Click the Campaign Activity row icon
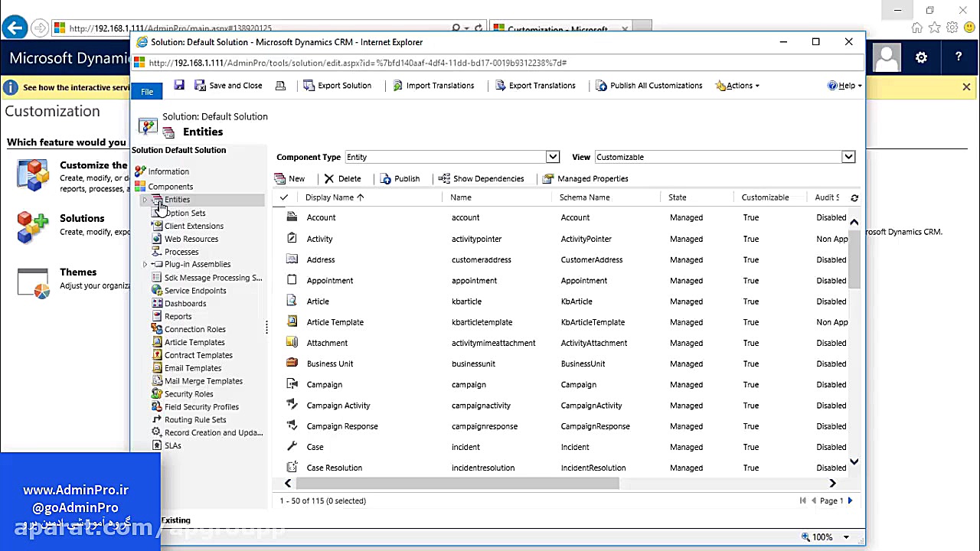This screenshot has width=980, height=551. [292, 405]
